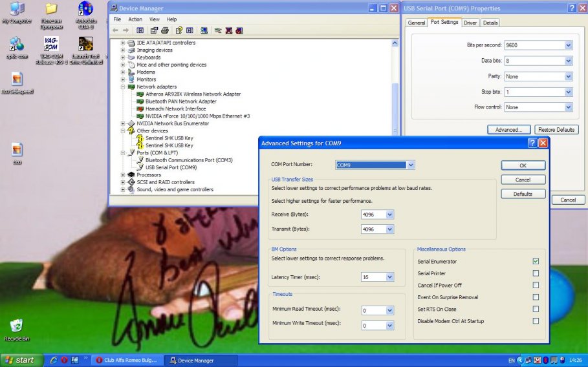Open the Bits per second dropdown
Viewport: 588px width, 367px height.
click(x=568, y=45)
